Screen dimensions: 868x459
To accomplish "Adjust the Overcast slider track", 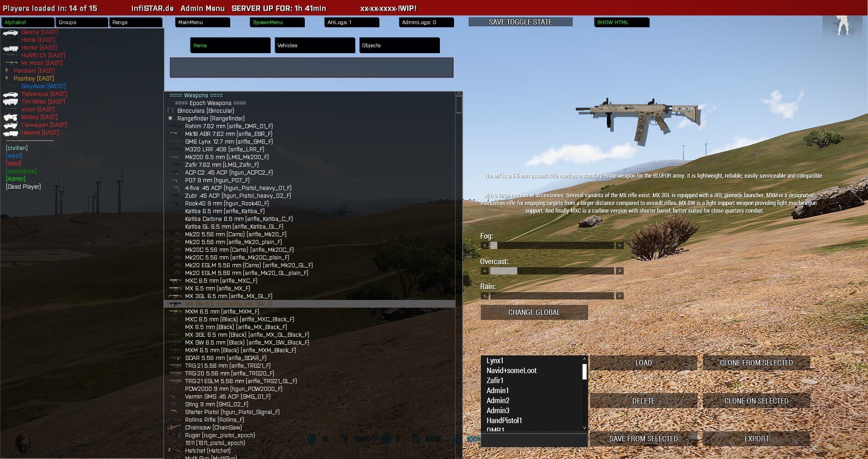I will pyautogui.click(x=552, y=271).
